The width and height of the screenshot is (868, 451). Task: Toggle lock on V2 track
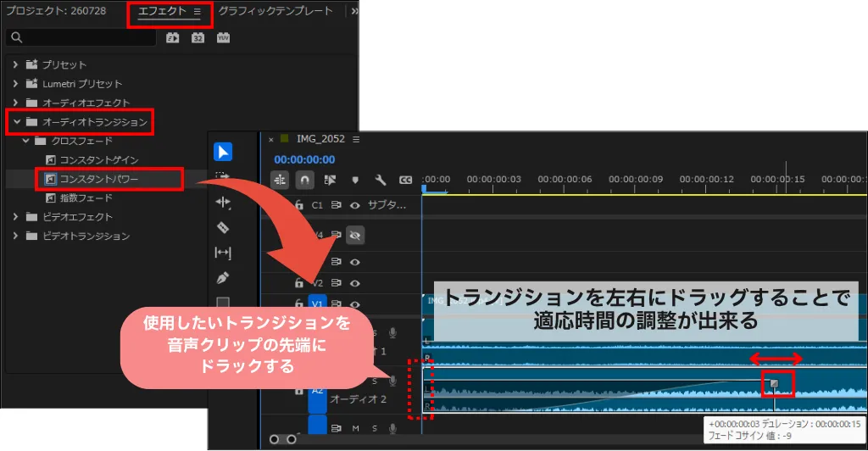coord(299,283)
